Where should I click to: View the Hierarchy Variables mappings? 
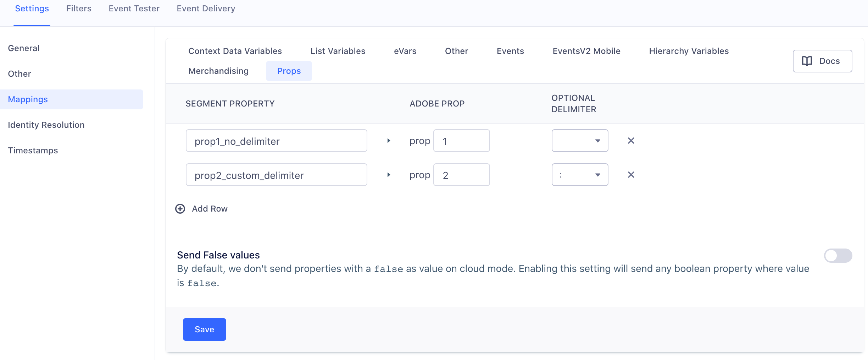click(x=688, y=51)
